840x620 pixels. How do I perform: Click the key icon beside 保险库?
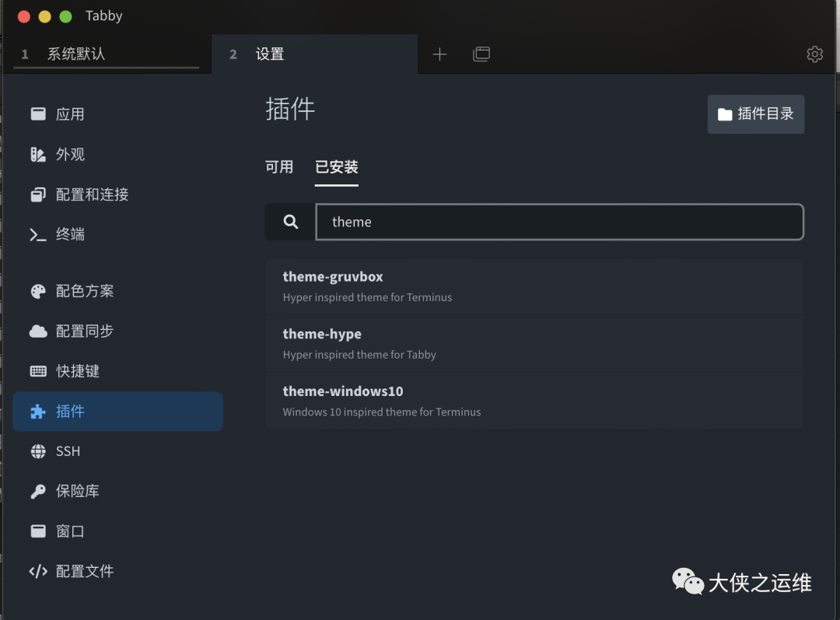38,491
